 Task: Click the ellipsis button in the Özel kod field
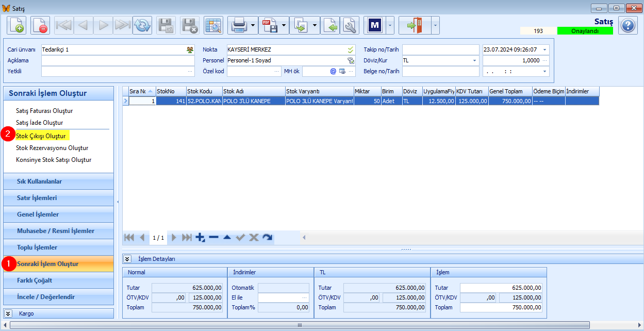pos(276,71)
